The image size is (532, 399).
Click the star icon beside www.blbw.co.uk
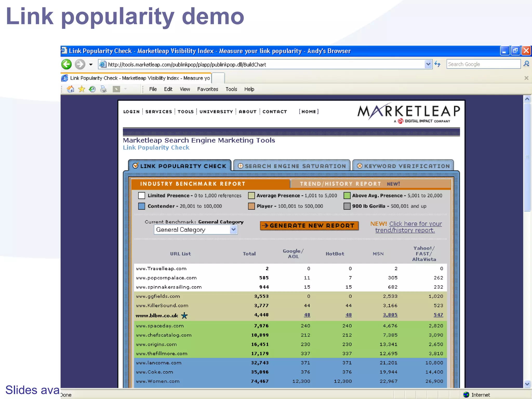pyautogui.click(x=184, y=316)
